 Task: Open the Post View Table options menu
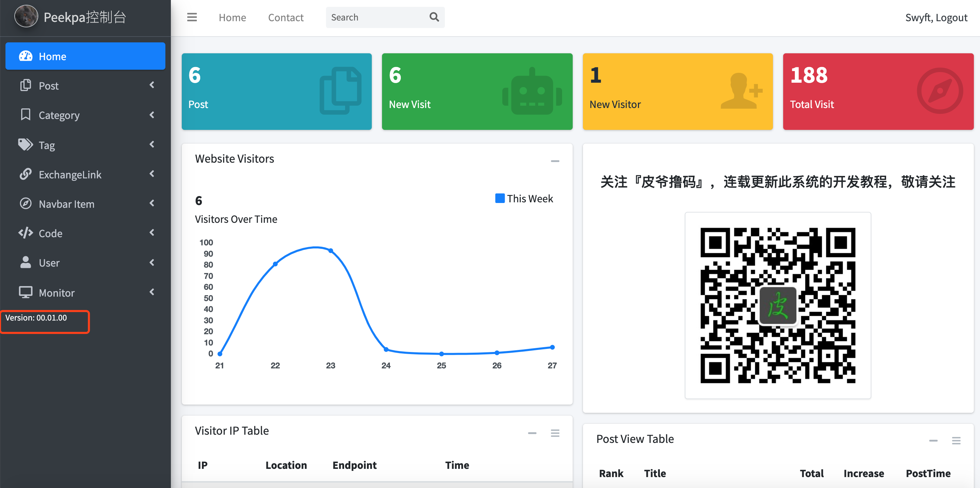pos(956,441)
